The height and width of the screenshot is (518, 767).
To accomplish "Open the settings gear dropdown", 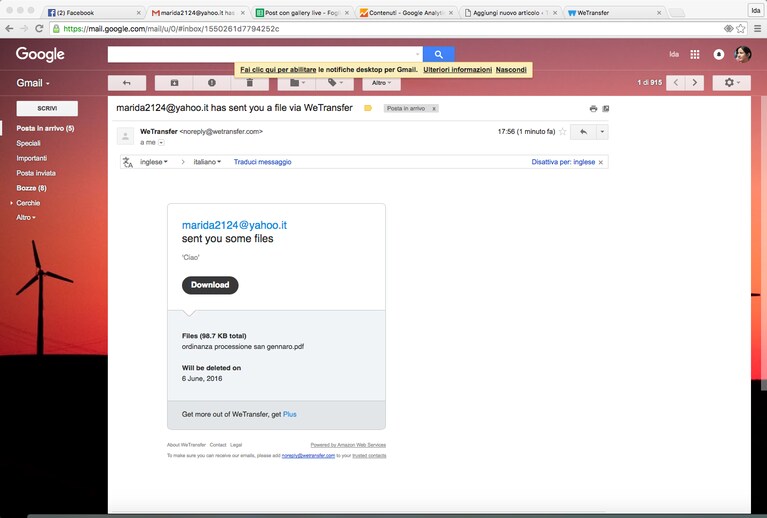I will point(731,83).
